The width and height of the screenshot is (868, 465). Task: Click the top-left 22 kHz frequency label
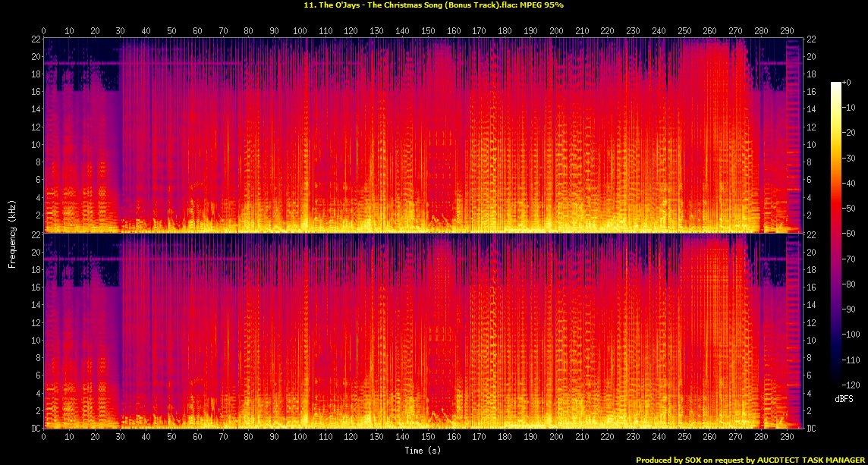(35, 39)
